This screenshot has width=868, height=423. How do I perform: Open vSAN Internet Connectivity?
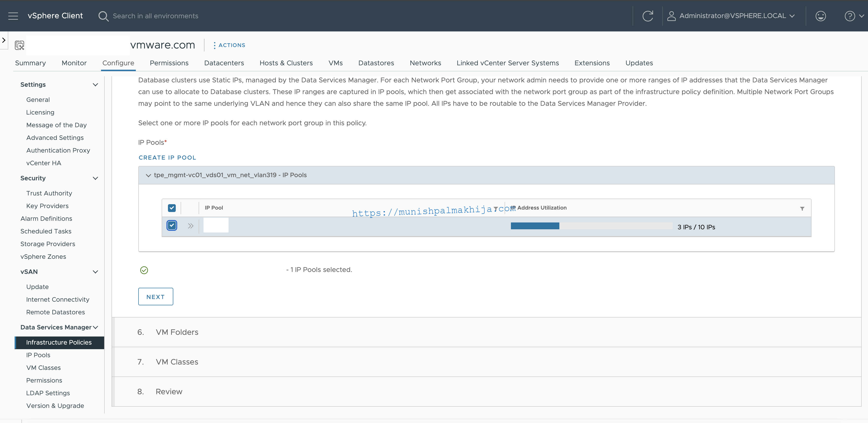tap(58, 299)
